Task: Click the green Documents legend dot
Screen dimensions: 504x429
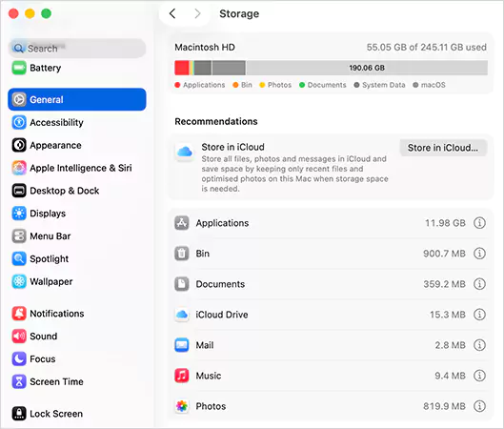Action: [302, 85]
